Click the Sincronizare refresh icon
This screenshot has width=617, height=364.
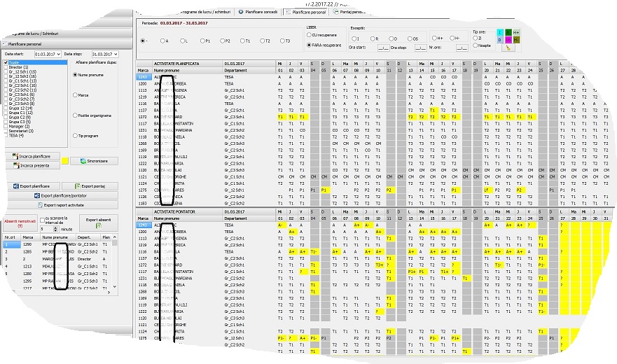(x=83, y=161)
